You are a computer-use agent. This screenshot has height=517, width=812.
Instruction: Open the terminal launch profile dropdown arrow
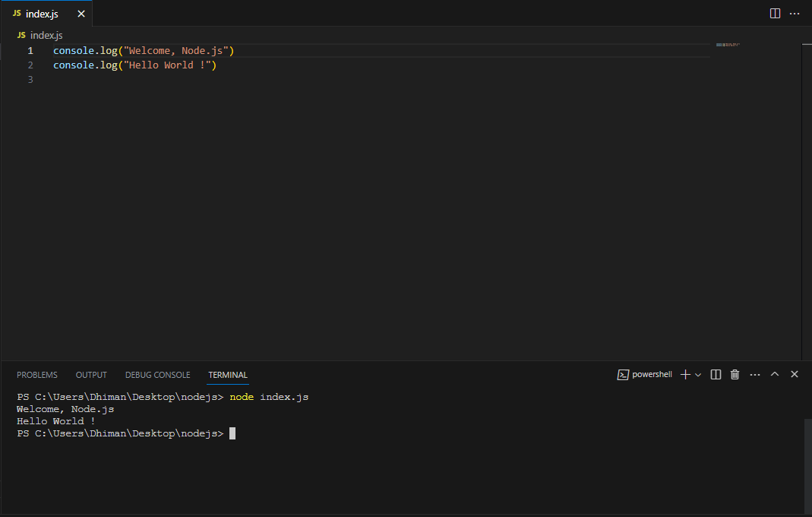click(698, 374)
